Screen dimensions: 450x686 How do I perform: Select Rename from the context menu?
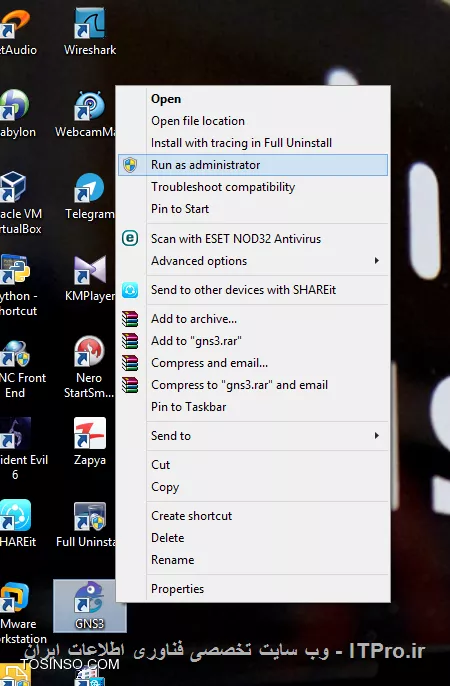click(253, 560)
